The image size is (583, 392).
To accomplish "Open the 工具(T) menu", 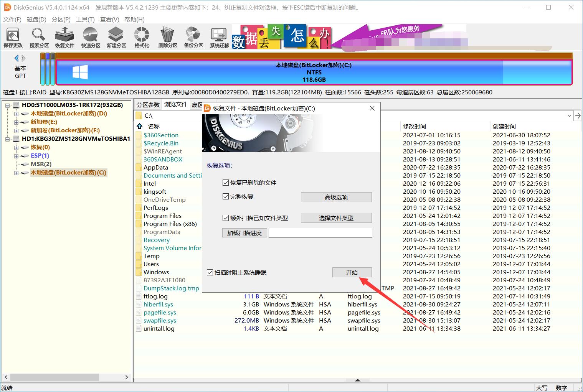I will (x=85, y=19).
